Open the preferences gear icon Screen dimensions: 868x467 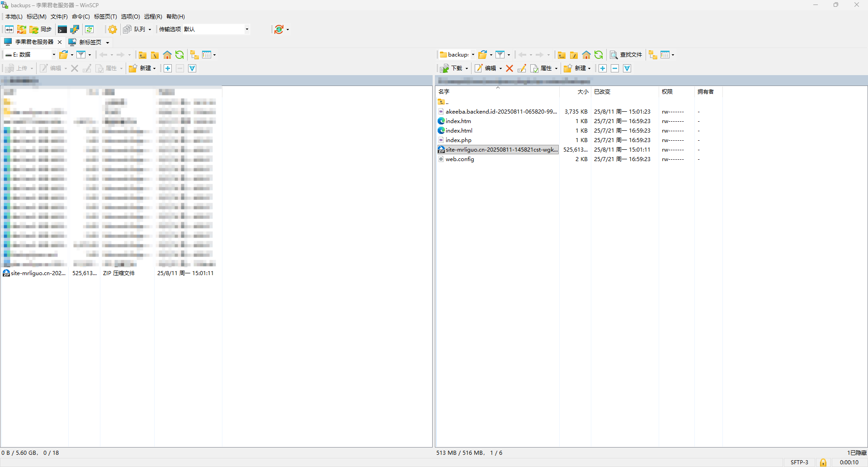(112, 29)
